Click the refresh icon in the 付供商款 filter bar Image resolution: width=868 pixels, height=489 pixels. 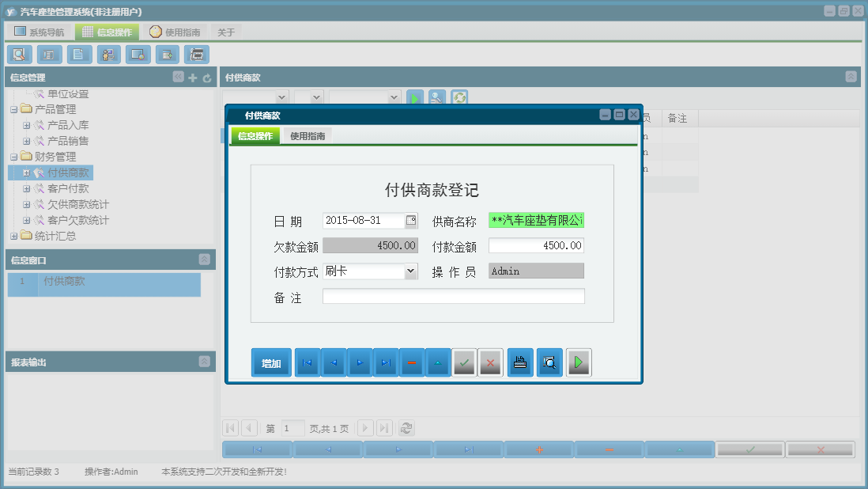pos(459,97)
